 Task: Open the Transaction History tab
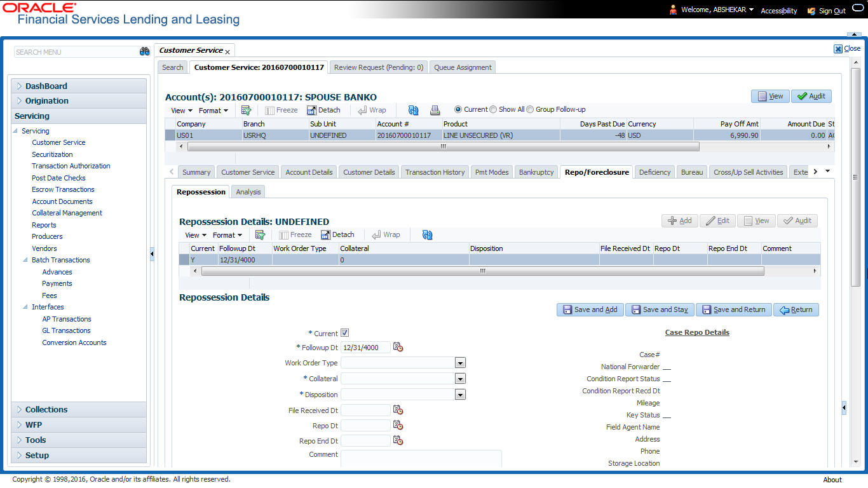[x=435, y=172]
